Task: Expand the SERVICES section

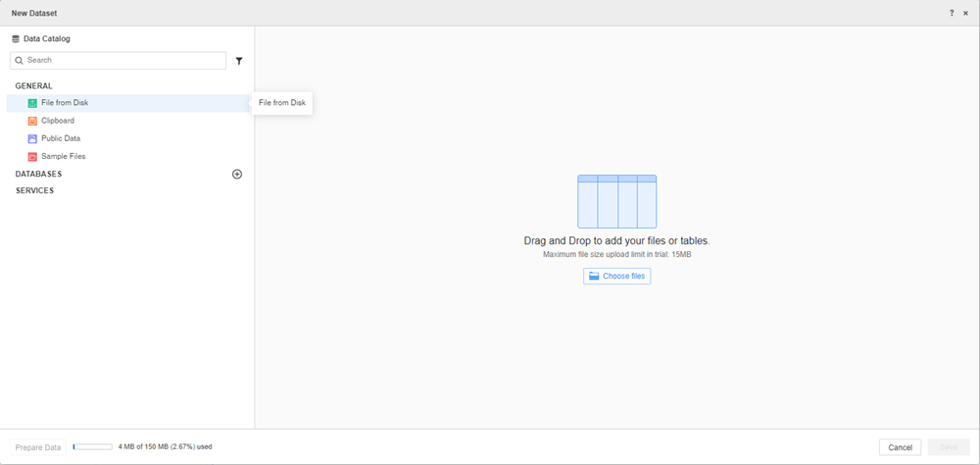Action: pos(35,190)
